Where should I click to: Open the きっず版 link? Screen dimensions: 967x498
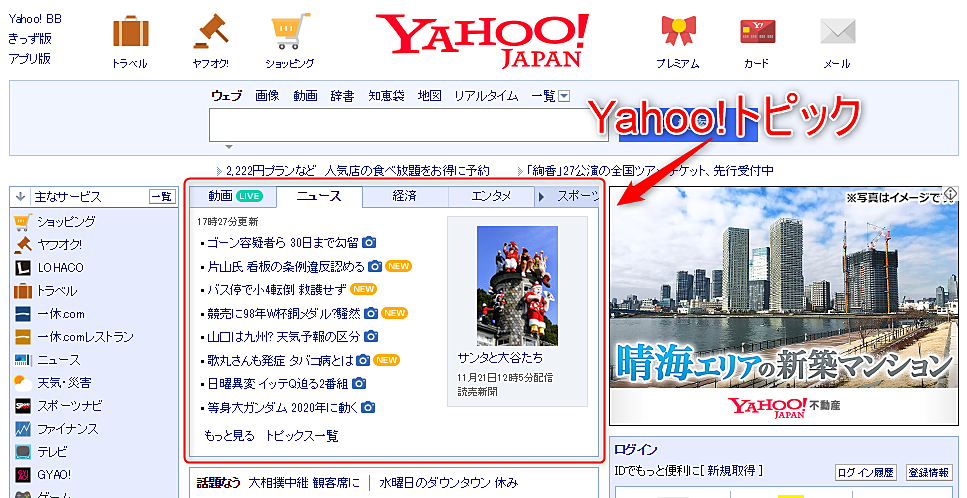coord(30,39)
